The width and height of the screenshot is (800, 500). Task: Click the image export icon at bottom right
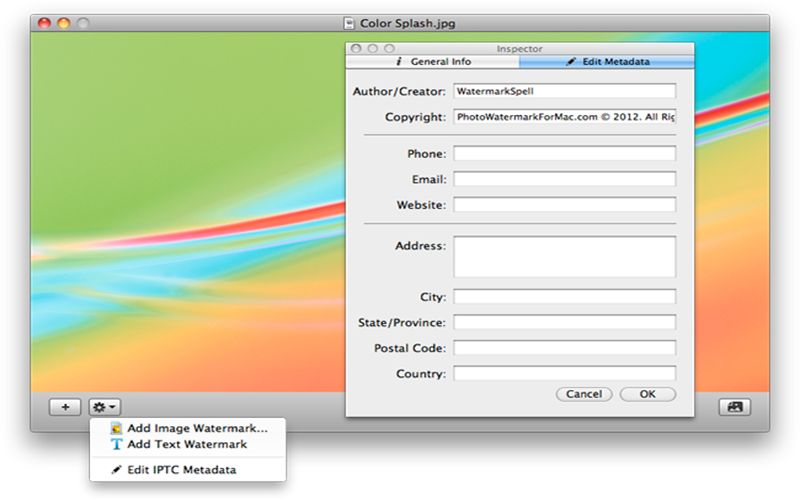click(x=735, y=407)
